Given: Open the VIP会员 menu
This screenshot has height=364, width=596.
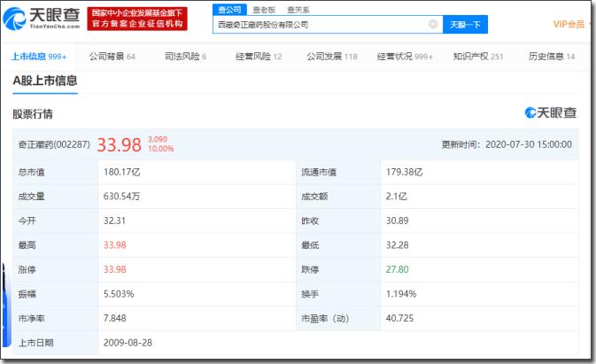Looking at the screenshot, I should (571, 24).
